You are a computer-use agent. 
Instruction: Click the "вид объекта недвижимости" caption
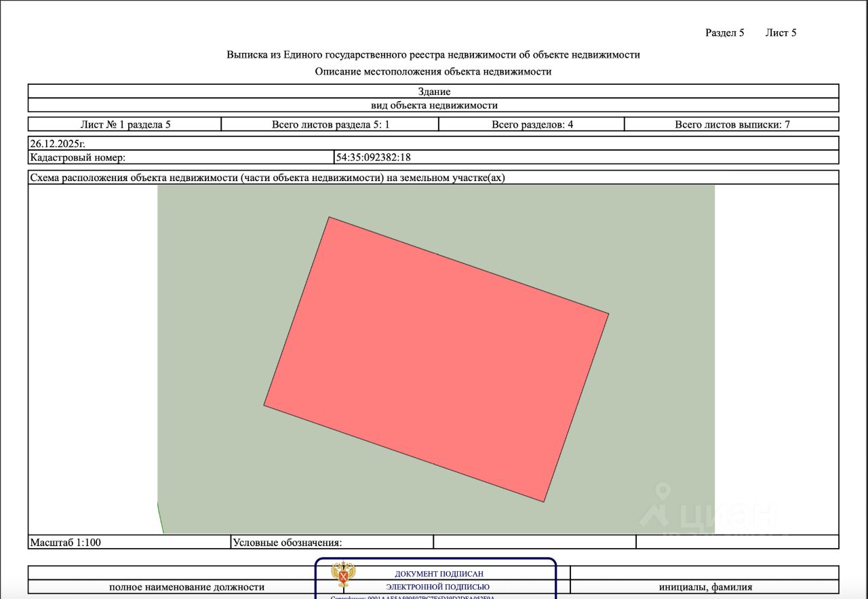point(434,105)
